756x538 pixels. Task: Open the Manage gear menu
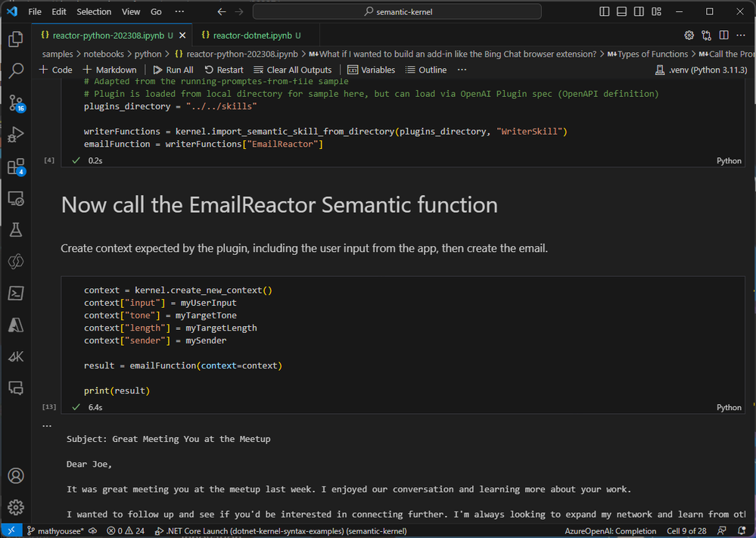point(15,507)
